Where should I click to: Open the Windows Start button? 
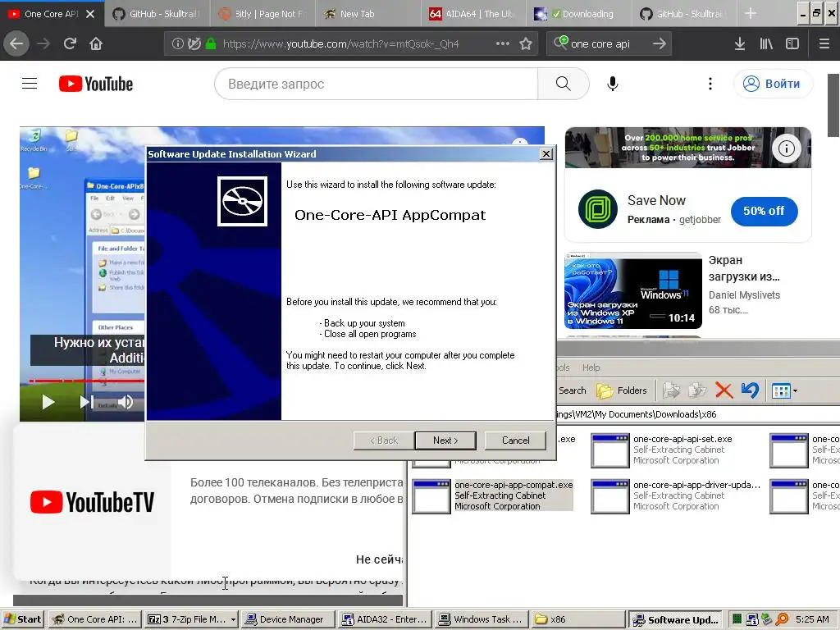23,619
